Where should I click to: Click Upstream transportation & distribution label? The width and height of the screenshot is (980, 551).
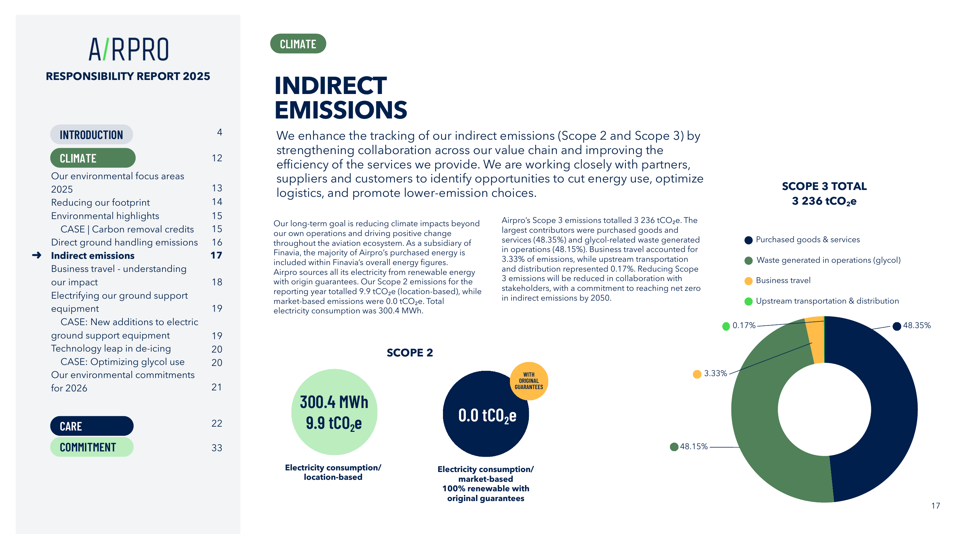827,301
